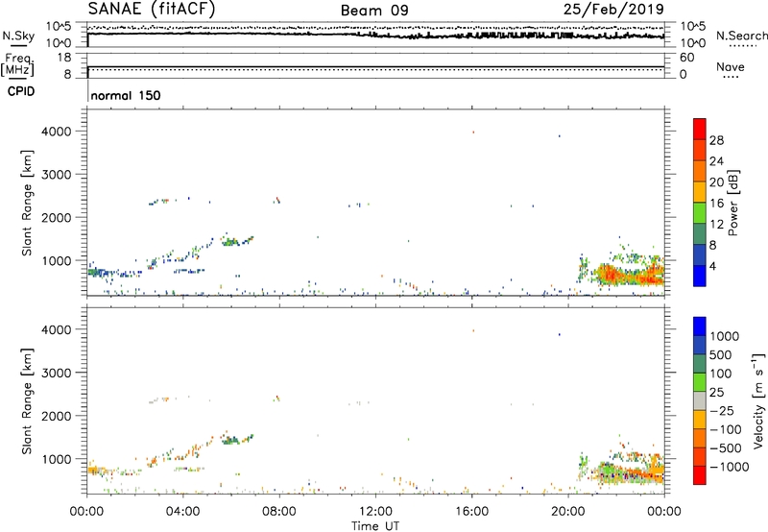Click the CPID row label
This screenshot has height=532, width=768.
(x=21, y=91)
